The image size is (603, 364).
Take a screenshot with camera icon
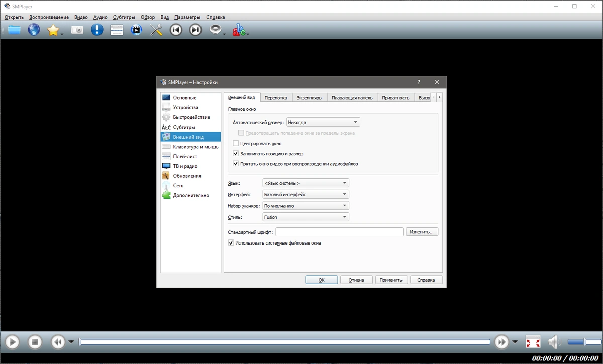point(77,30)
